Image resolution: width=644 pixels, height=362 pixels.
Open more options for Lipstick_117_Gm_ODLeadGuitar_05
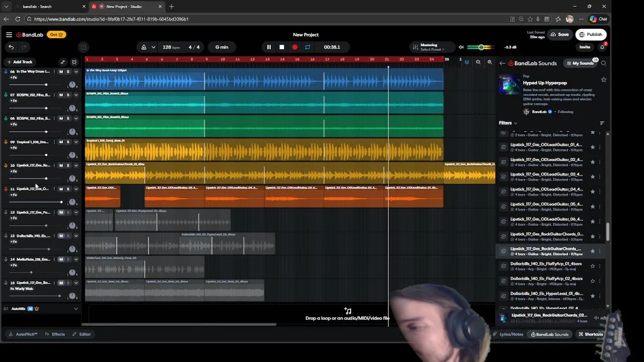600,207
